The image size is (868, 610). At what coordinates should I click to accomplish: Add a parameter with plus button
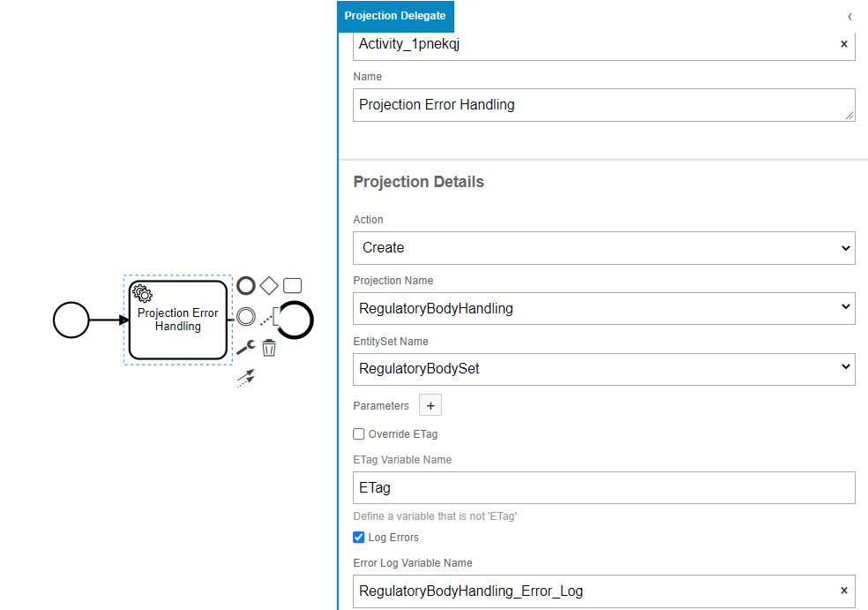click(x=430, y=405)
